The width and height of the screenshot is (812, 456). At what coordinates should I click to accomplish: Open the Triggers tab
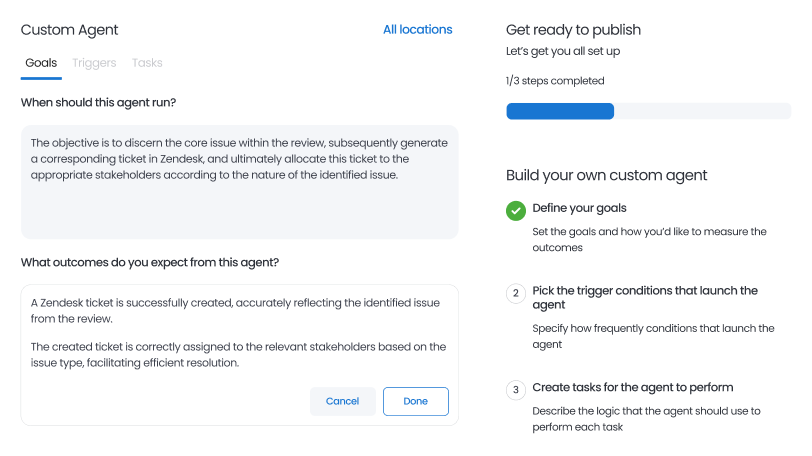[x=94, y=63]
